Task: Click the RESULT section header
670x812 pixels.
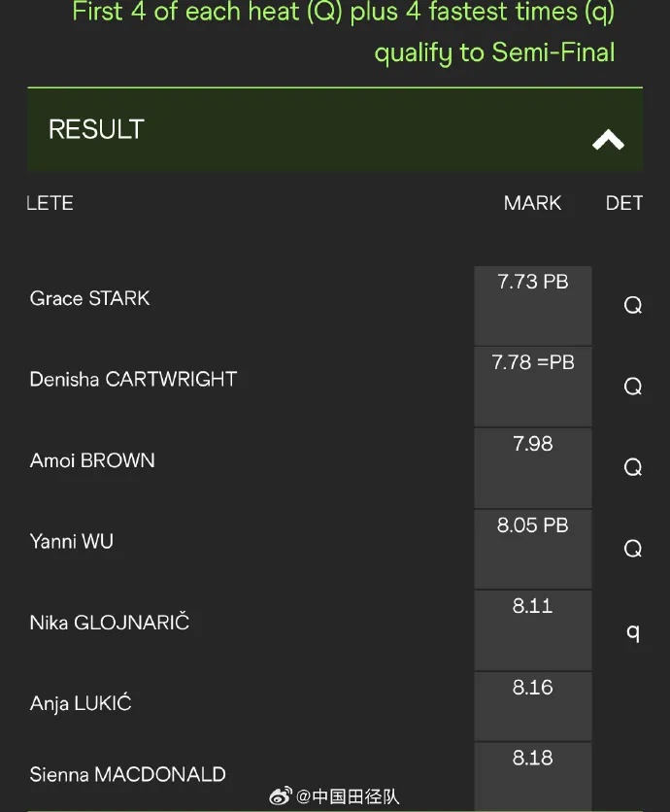Action: click(97, 130)
